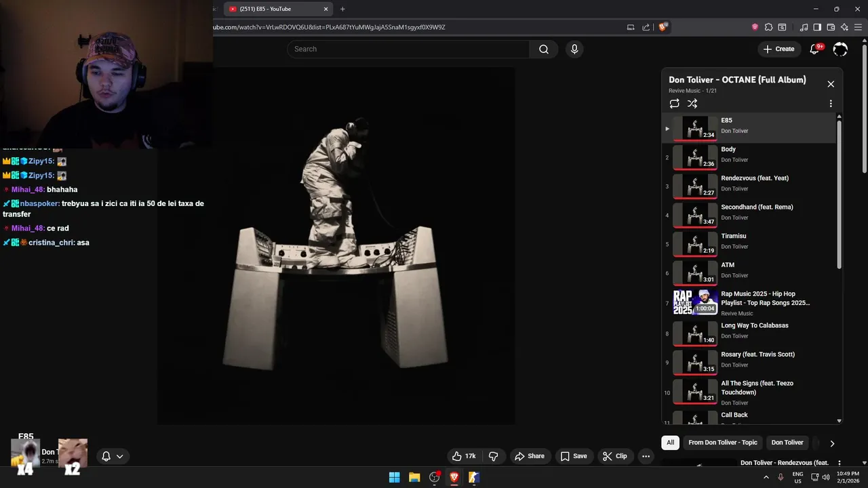
Task: Open the YouTube account avatar menu
Action: [840, 49]
